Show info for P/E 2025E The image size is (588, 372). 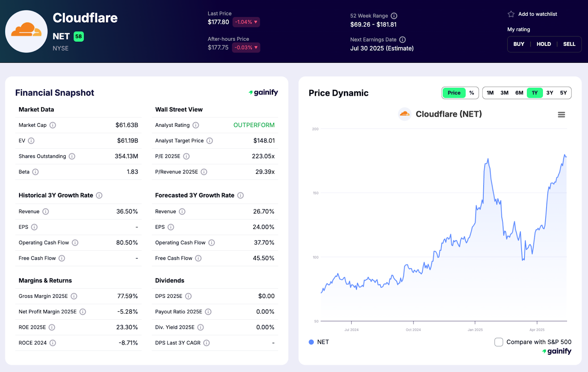click(186, 156)
